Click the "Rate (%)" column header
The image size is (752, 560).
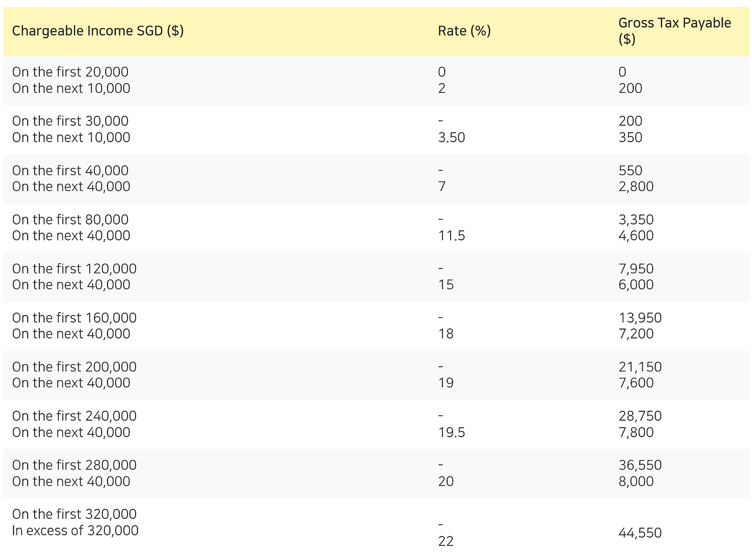pos(464,31)
